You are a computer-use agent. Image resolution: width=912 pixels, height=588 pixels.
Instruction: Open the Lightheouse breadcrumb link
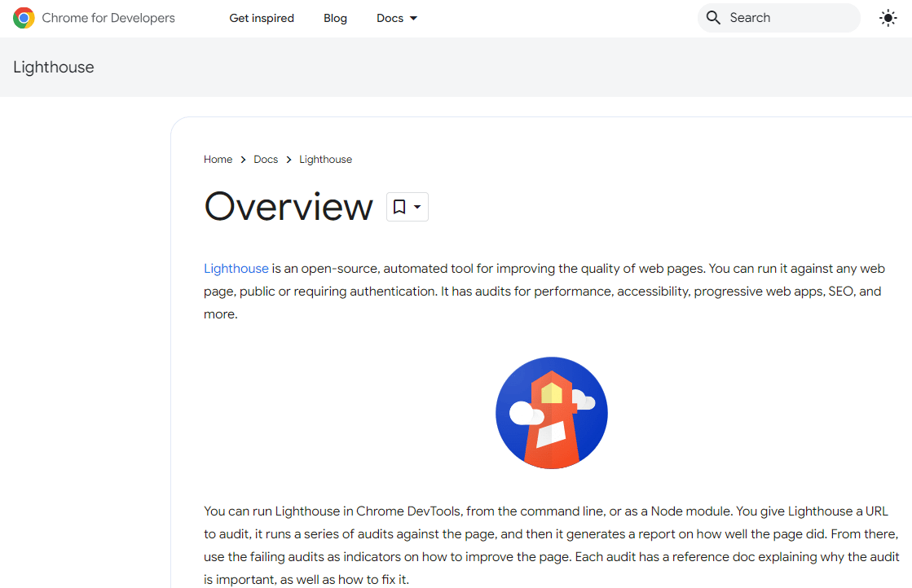coord(326,159)
